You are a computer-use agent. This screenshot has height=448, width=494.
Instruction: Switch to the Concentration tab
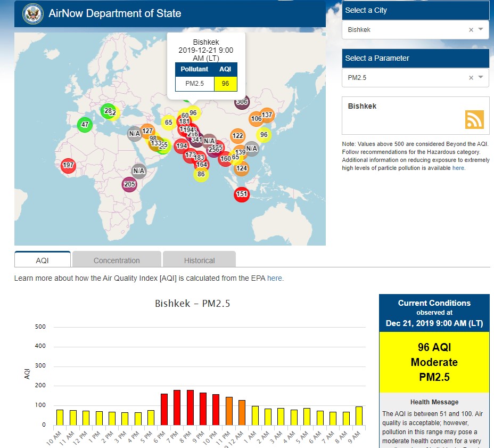coord(117,260)
